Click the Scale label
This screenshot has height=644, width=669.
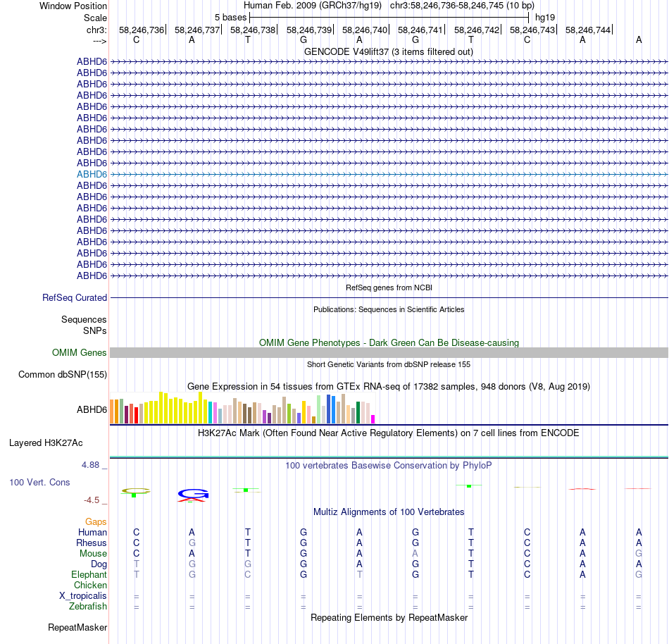[x=95, y=18]
